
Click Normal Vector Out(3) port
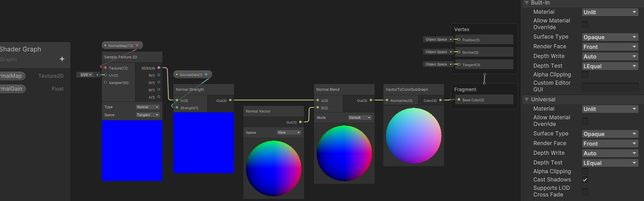pos(300,122)
